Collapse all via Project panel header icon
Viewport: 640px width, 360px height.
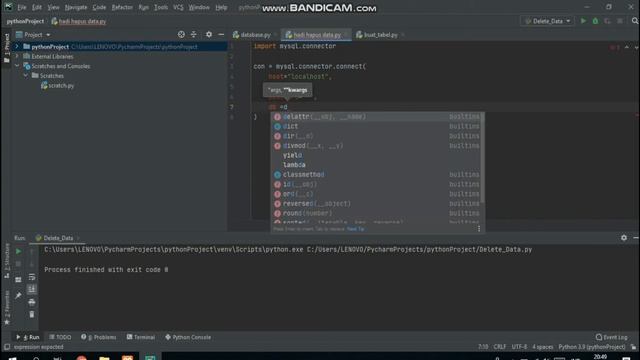tap(193, 35)
